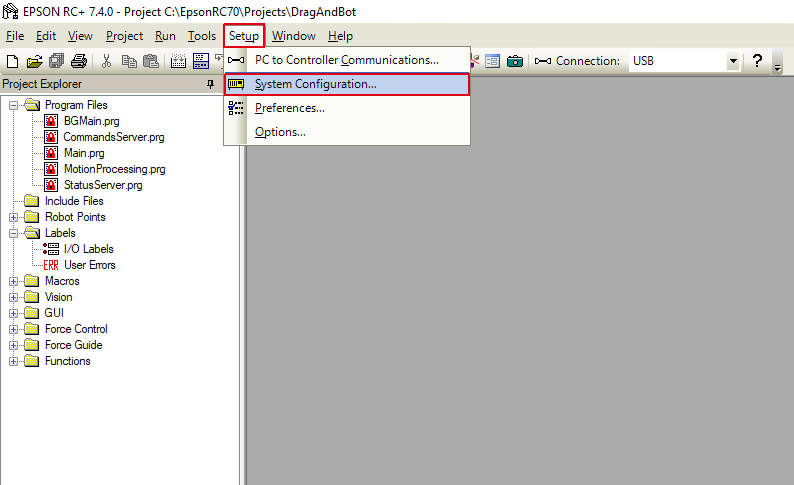The width and height of the screenshot is (794, 485).
Task: Click the Open project folder toolbar icon
Action: (x=34, y=61)
